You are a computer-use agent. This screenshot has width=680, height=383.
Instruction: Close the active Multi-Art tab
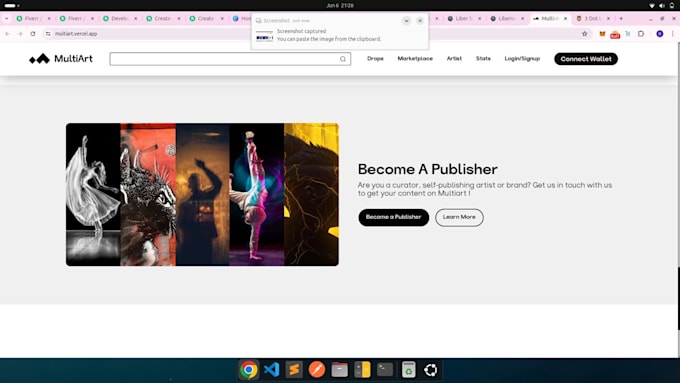click(566, 19)
